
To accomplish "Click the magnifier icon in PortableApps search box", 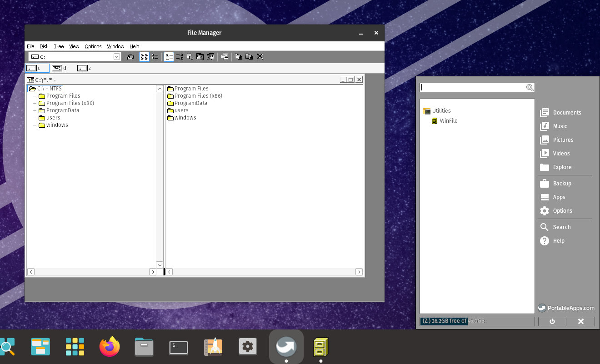I will [530, 88].
